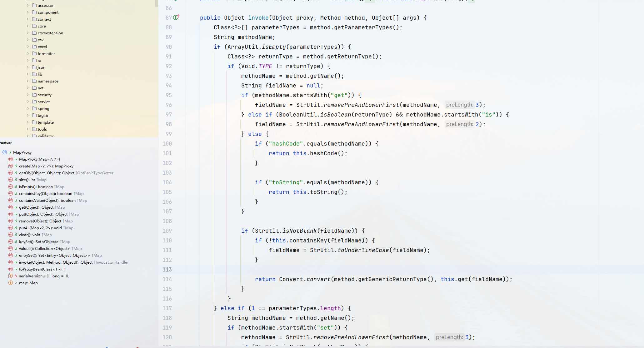Click the component folder icon
The height and width of the screenshot is (348, 644).
coord(34,12)
